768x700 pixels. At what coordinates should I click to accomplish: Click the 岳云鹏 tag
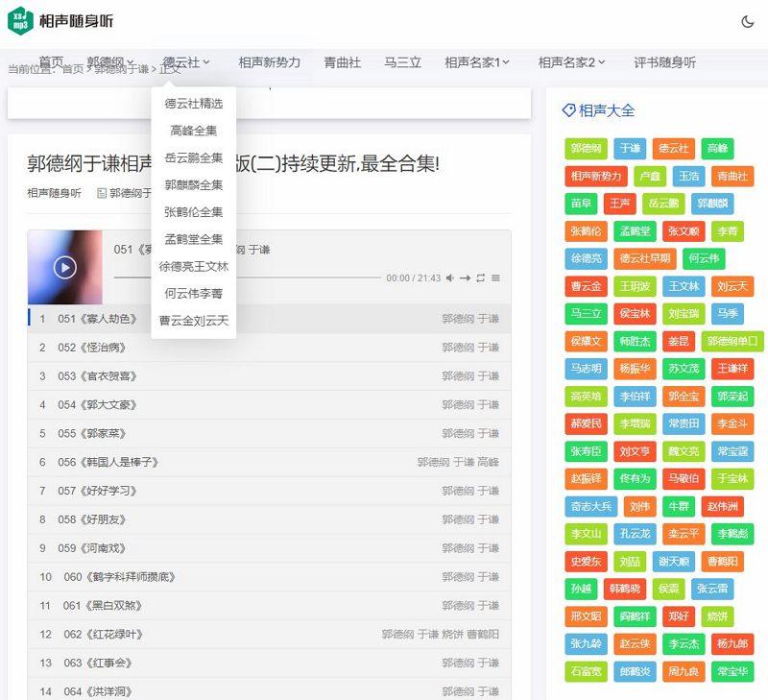coord(663,204)
